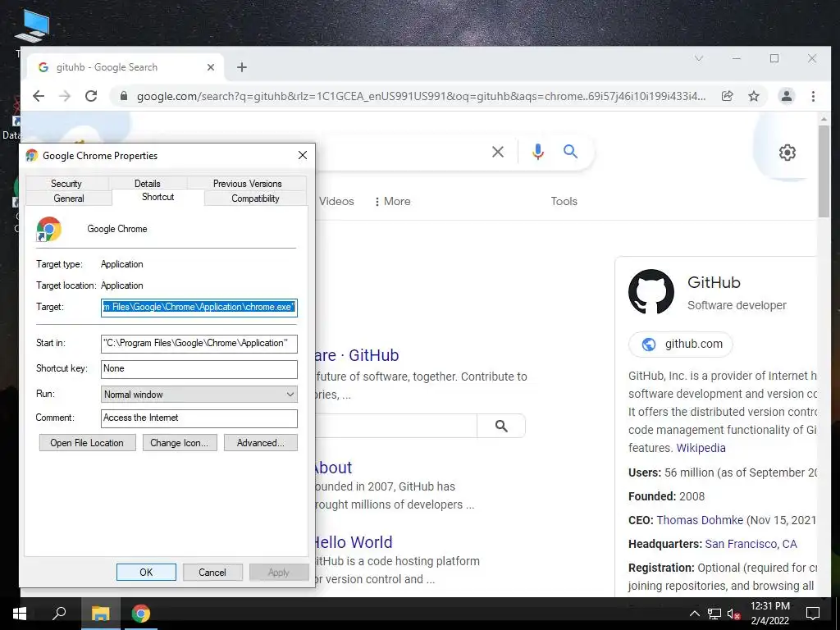Open the Windows Start menu
Image resolution: width=840 pixels, height=630 pixels.
pyautogui.click(x=20, y=614)
